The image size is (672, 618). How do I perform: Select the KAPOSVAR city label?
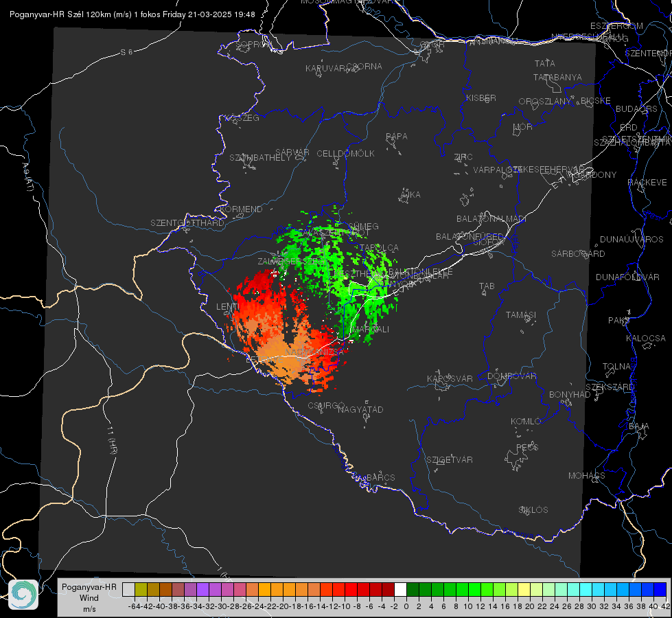[450, 378]
